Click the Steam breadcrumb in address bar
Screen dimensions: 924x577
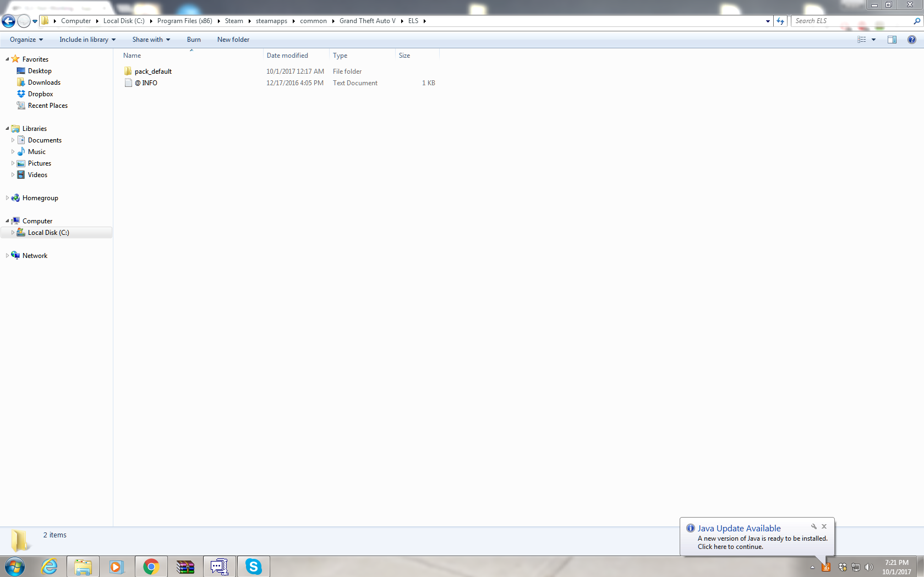234,21
